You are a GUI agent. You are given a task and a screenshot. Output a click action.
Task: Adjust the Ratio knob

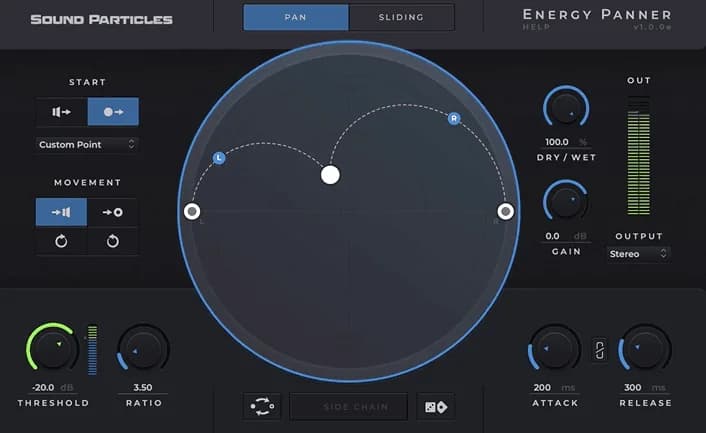point(144,349)
